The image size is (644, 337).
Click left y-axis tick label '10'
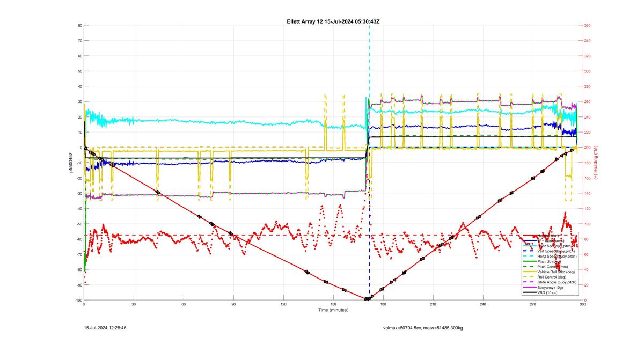79,132
